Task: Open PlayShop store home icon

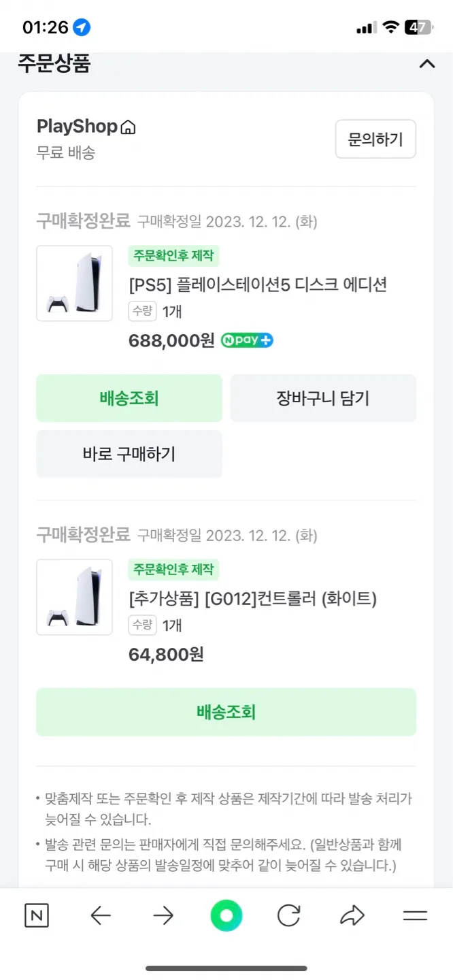Action: pos(128,127)
